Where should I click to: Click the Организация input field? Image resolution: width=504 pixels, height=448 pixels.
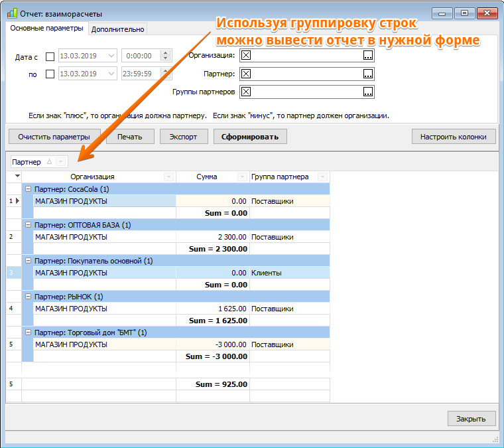click(306, 55)
